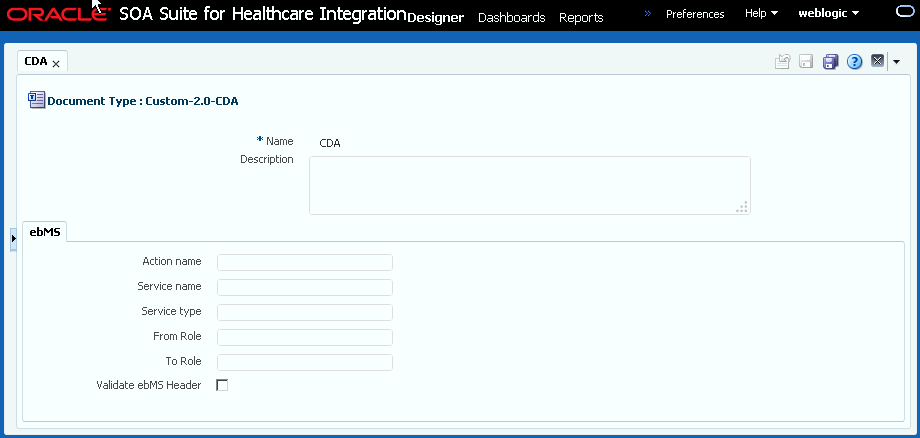Select the ebMS tab
920x438 pixels.
click(x=45, y=232)
